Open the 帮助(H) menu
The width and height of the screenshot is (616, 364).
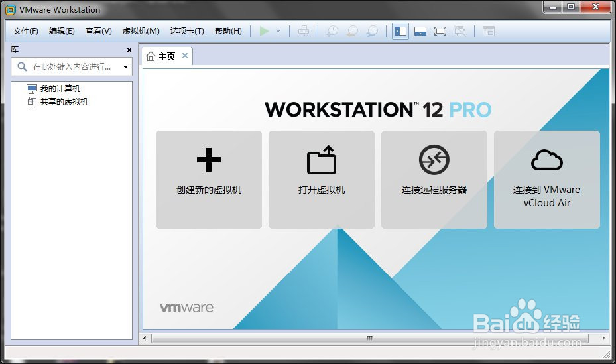(228, 31)
